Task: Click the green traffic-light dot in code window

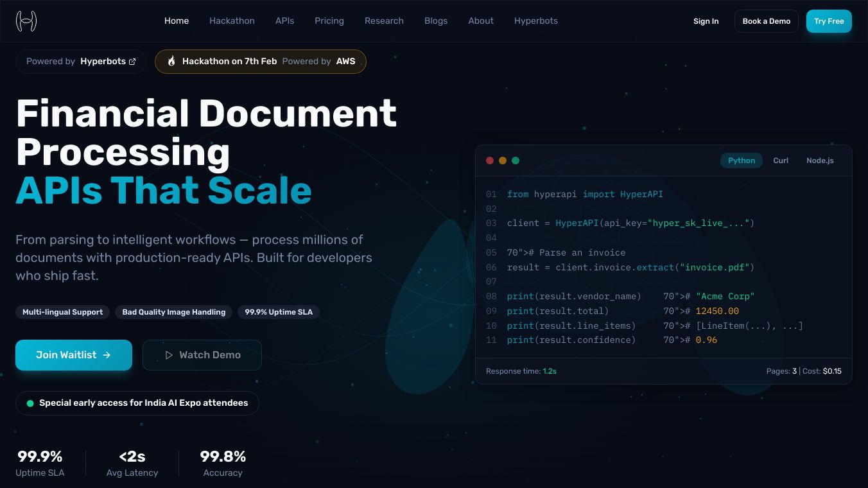Action: tap(516, 161)
